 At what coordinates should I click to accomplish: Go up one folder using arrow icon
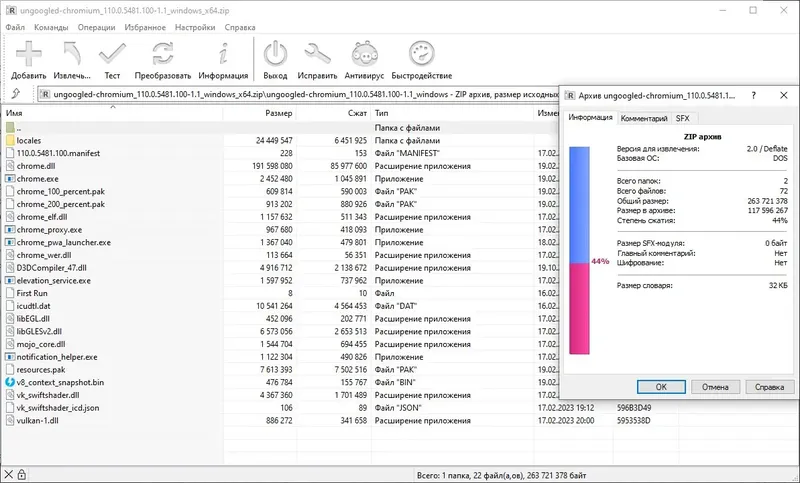pyautogui.click(x=16, y=94)
